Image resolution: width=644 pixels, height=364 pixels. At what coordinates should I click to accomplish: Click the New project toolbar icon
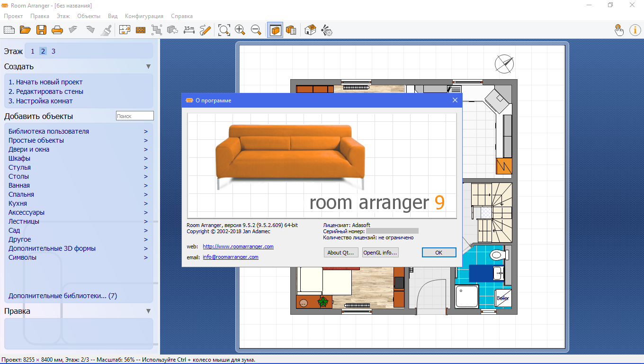9,30
